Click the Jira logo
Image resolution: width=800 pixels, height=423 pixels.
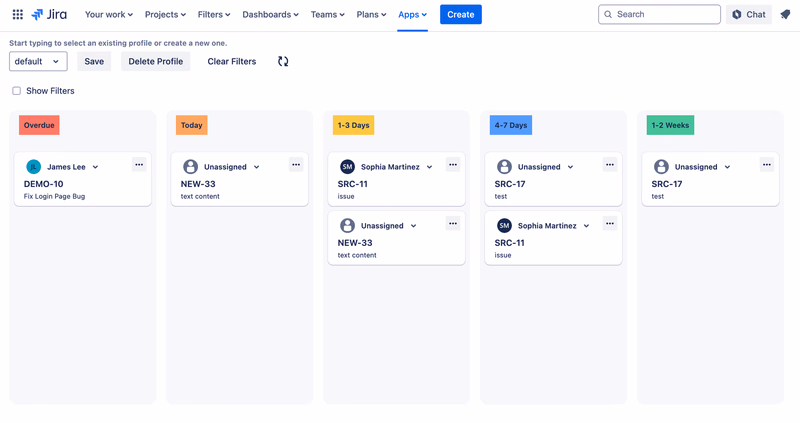[x=49, y=14]
